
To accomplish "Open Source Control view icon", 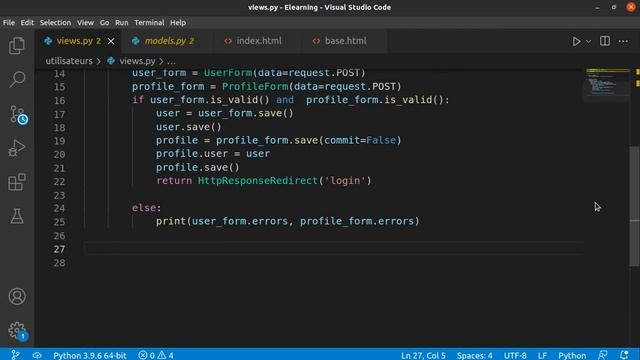I will pyautogui.click(x=18, y=114).
